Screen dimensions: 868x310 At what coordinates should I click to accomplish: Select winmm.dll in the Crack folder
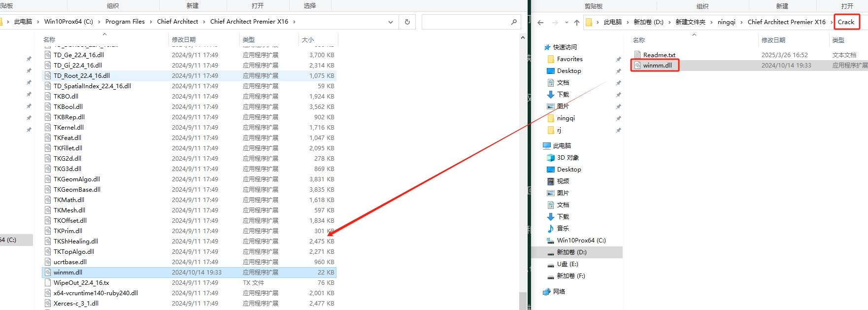click(x=657, y=65)
